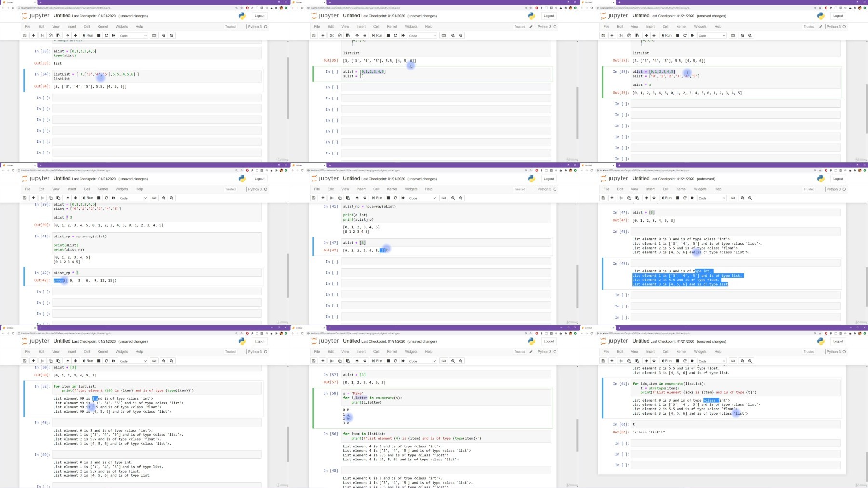Open the View menu in the bottom-middle notebook

coord(345,352)
